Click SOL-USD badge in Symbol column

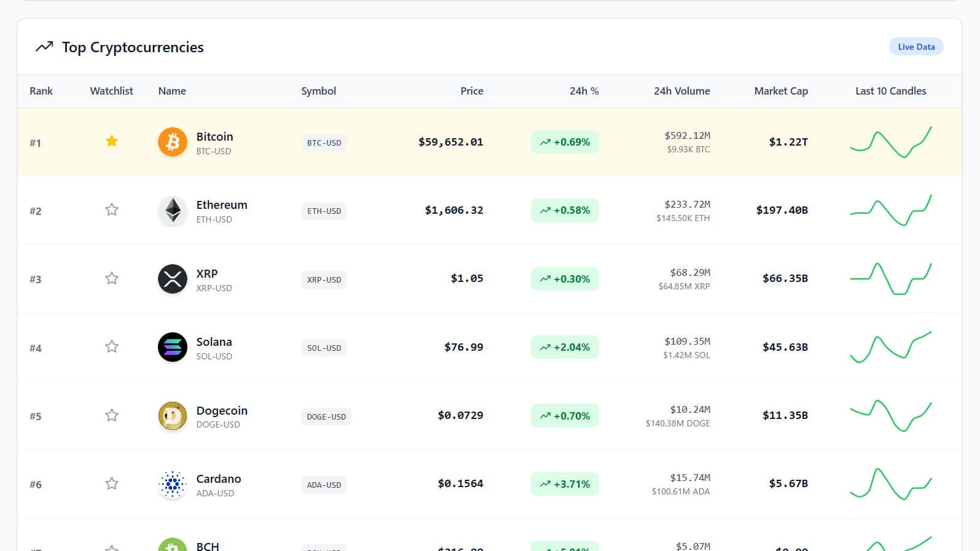[x=324, y=348]
